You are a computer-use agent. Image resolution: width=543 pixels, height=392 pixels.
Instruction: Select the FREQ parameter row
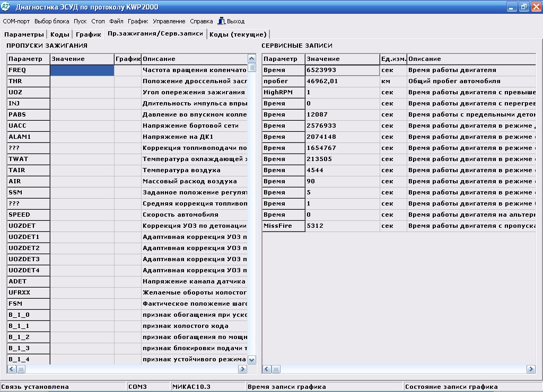pyautogui.click(x=127, y=70)
